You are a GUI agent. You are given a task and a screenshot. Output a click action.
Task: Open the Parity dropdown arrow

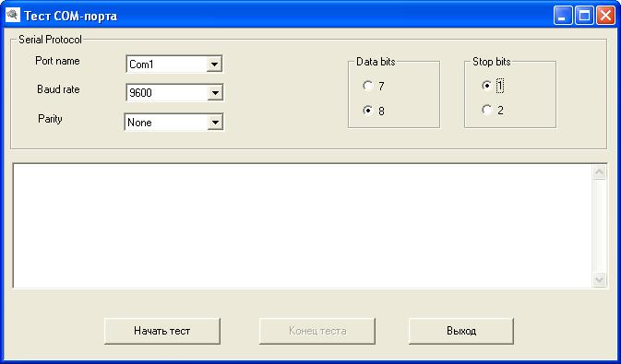(x=215, y=123)
